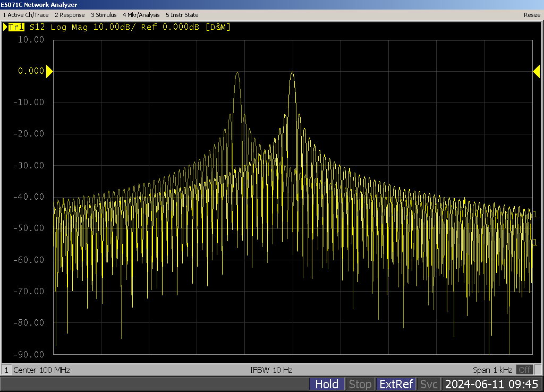Viewport: 544px width, 392px height.
Task: Click the channel 1 number box
Action: click(6, 370)
